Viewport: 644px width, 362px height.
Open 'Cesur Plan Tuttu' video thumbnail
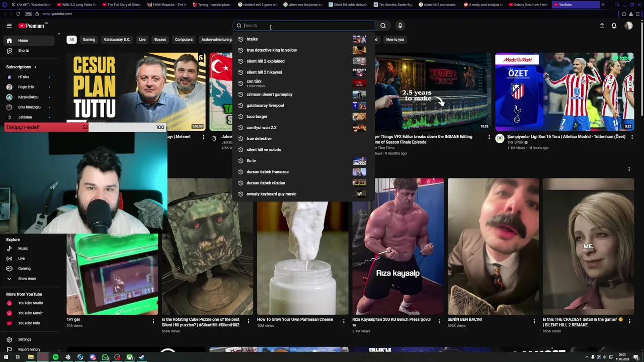136,92
